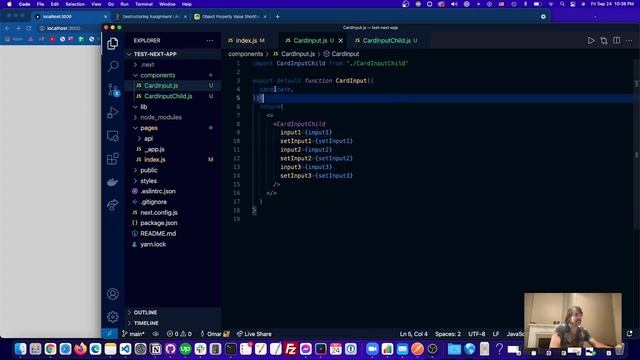Click the main branch in status bar
Viewport: 640px width, 360px height.
click(133, 334)
